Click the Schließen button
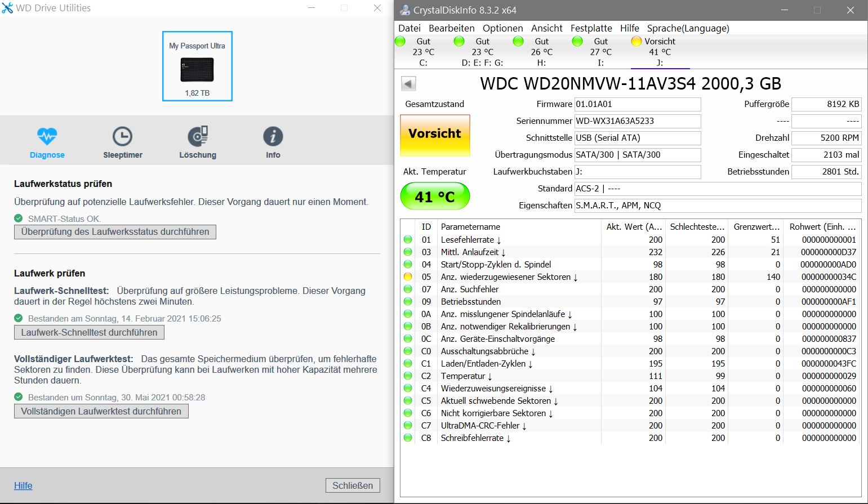The width and height of the screenshot is (868, 504). click(353, 485)
